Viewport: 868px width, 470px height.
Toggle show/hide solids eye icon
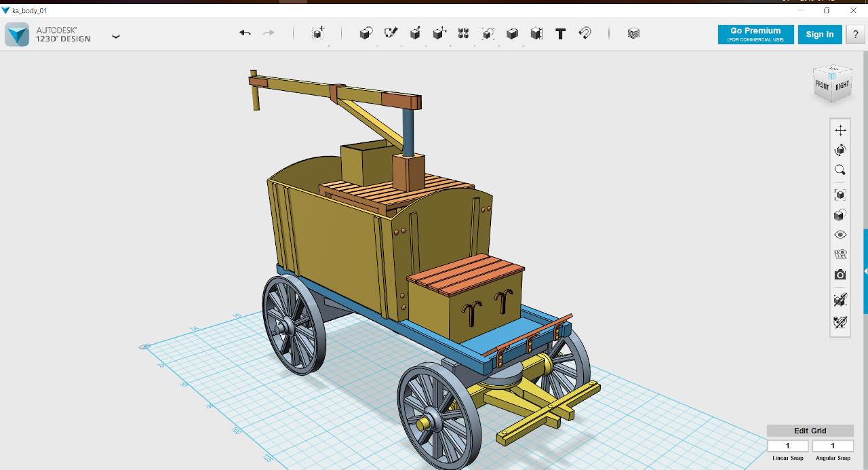click(840, 235)
